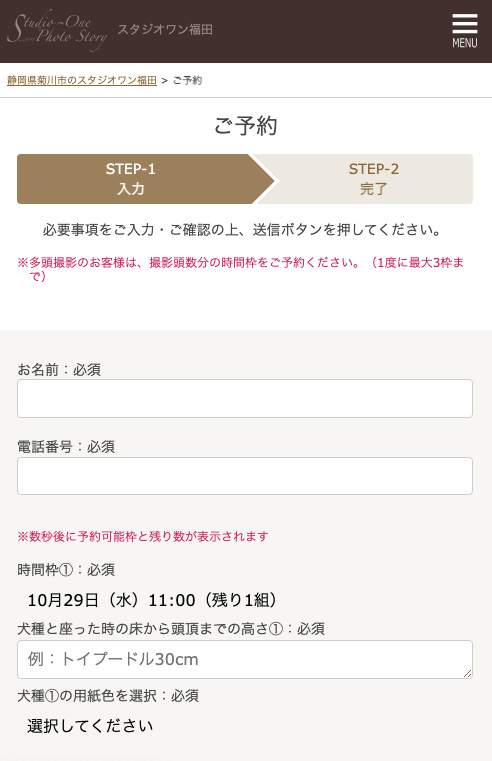
Task: Open the 用紙色 選択してください dropdown
Action: (245, 726)
